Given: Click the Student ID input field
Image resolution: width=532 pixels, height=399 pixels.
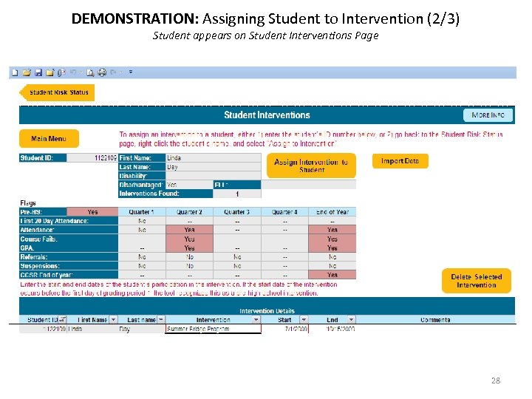Looking at the screenshot, I should [92, 158].
